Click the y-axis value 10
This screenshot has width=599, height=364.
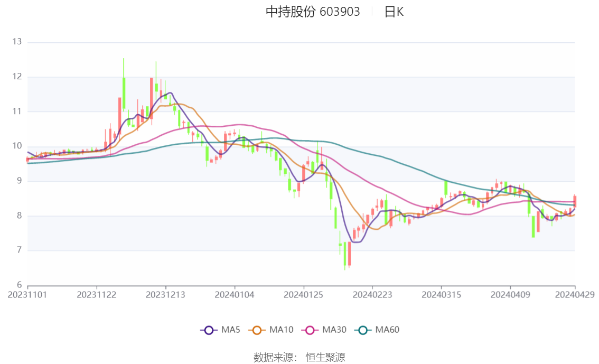coord(17,146)
